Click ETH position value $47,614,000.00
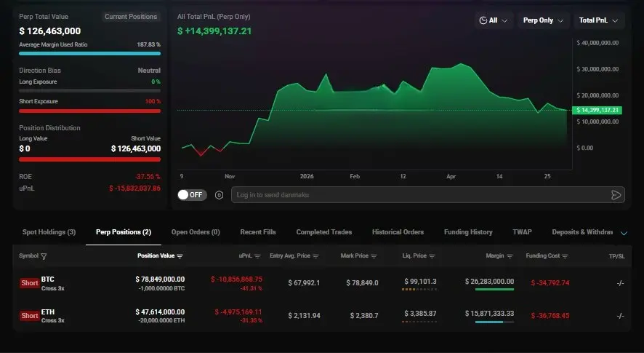 160,312
